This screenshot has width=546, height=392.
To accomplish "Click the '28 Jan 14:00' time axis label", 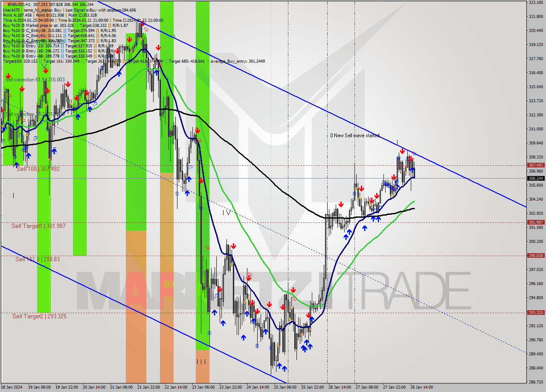I will (x=421, y=387).
